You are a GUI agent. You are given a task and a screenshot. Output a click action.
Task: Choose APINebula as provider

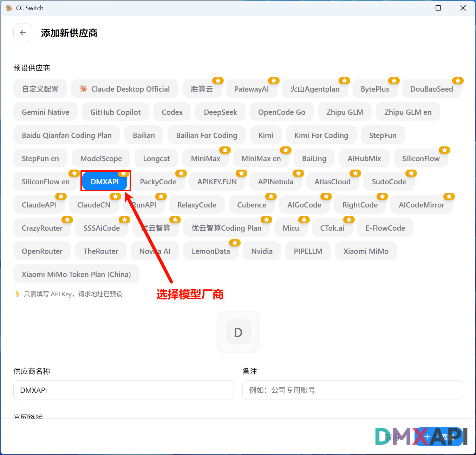(276, 182)
